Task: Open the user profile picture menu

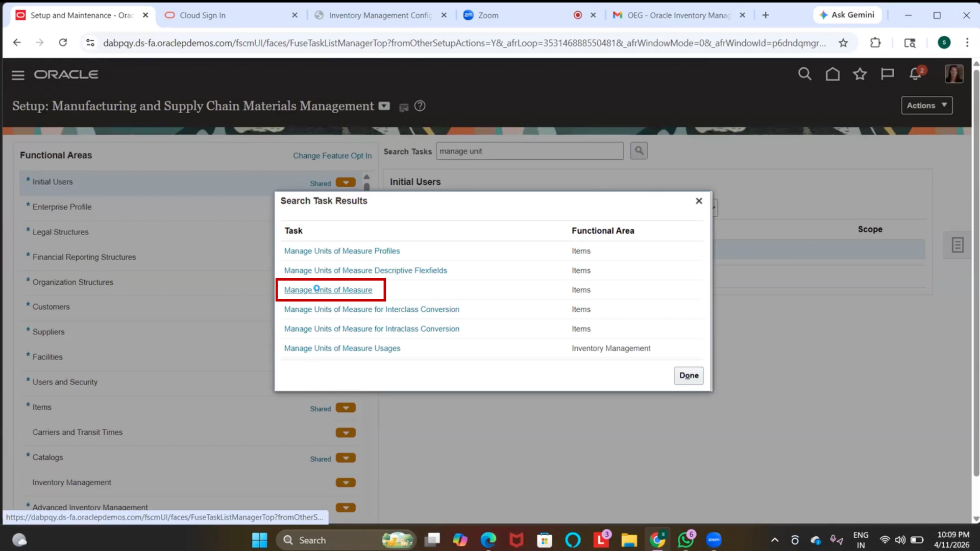Action: click(x=953, y=74)
